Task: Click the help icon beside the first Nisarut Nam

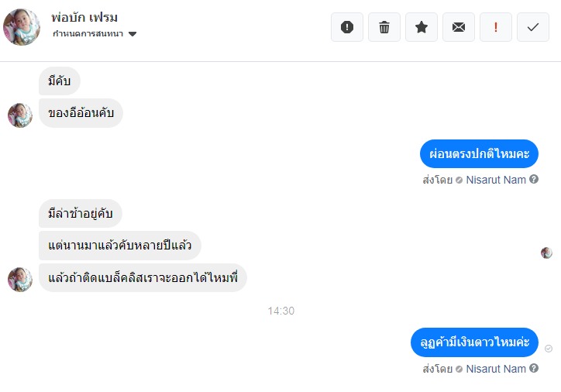Action: (534, 180)
